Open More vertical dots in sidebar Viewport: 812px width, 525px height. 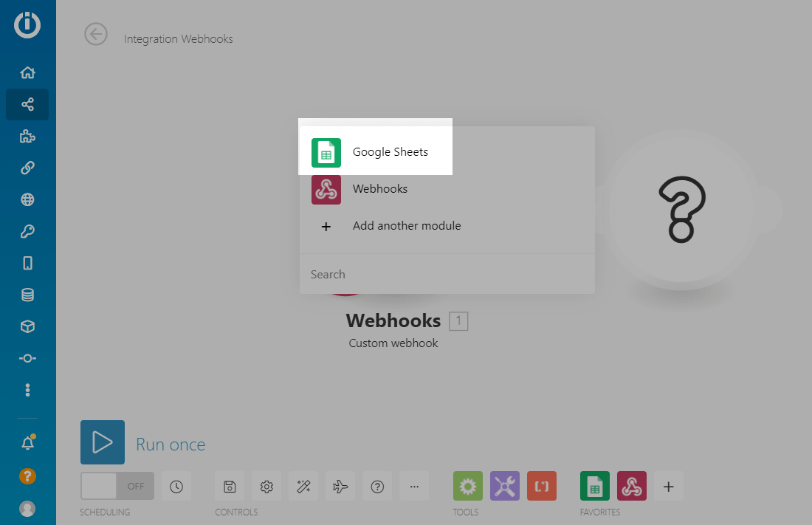(x=27, y=390)
